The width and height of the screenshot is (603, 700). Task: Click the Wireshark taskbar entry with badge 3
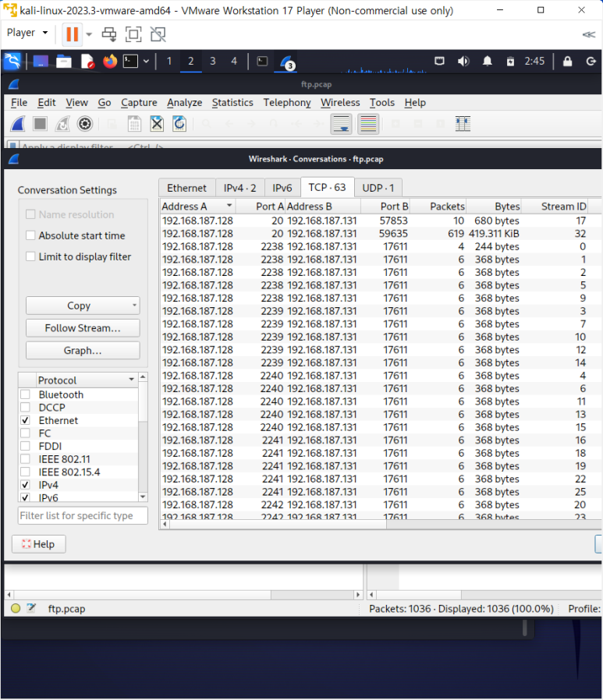pyautogui.click(x=286, y=62)
